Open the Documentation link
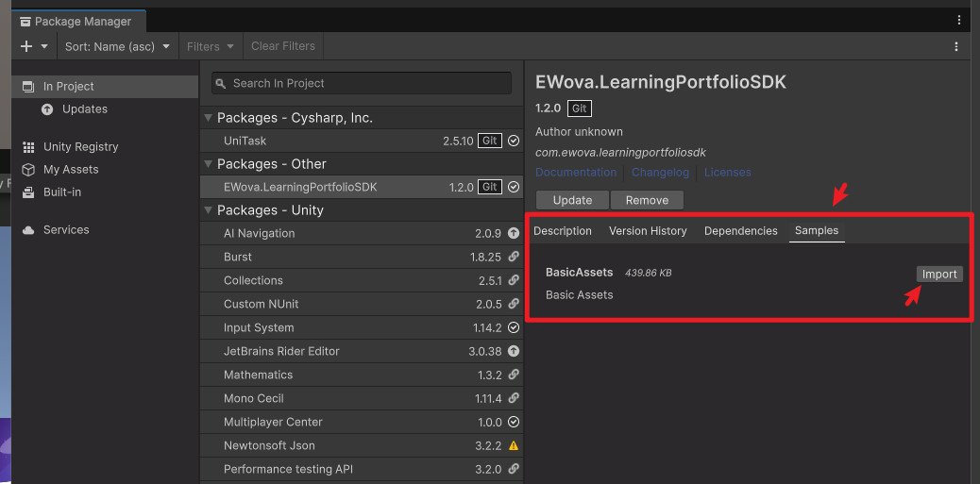Screen dimensions: 980x484 coord(576,173)
